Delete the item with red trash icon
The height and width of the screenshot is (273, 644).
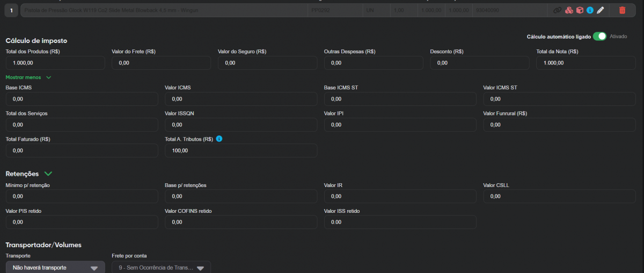pyautogui.click(x=622, y=10)
